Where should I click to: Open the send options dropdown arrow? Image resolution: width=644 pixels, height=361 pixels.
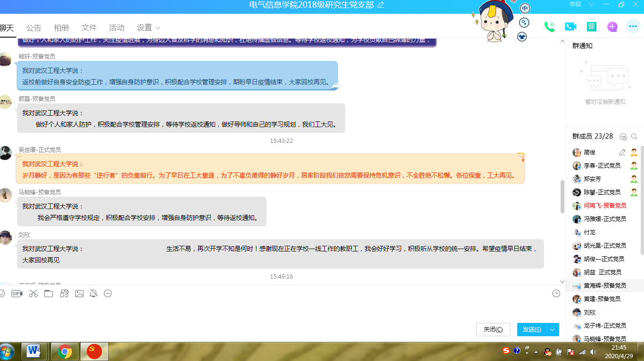(553, 330)
